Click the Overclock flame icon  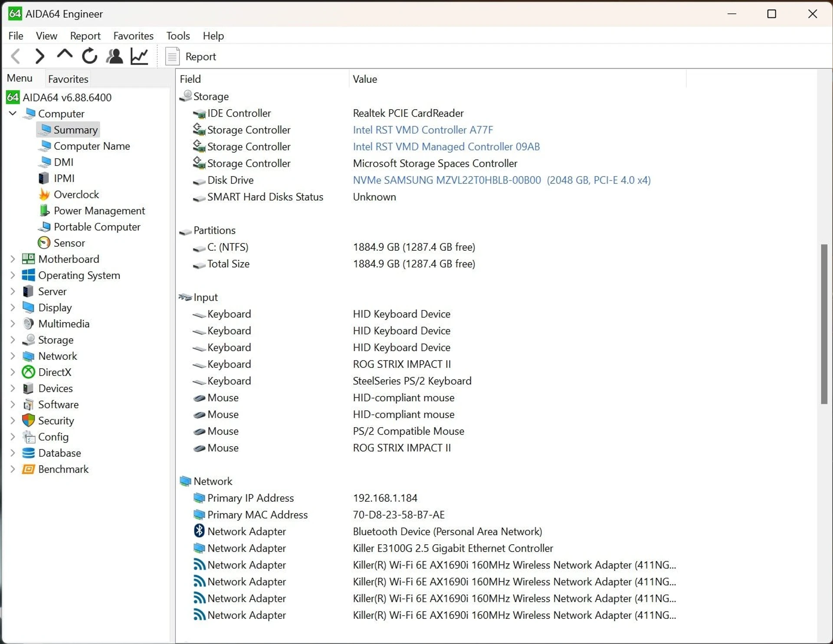point(44,194)
